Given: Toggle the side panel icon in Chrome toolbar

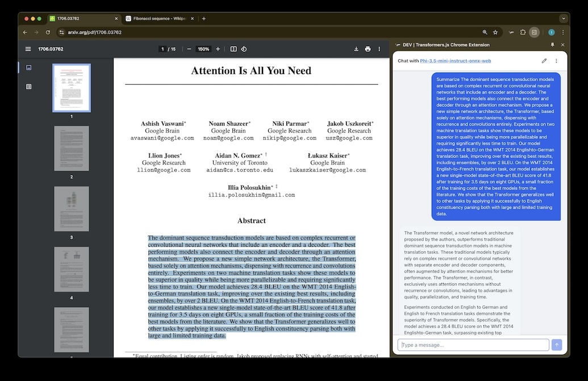Looking at the screenshot, I should (x=534, y=32).
